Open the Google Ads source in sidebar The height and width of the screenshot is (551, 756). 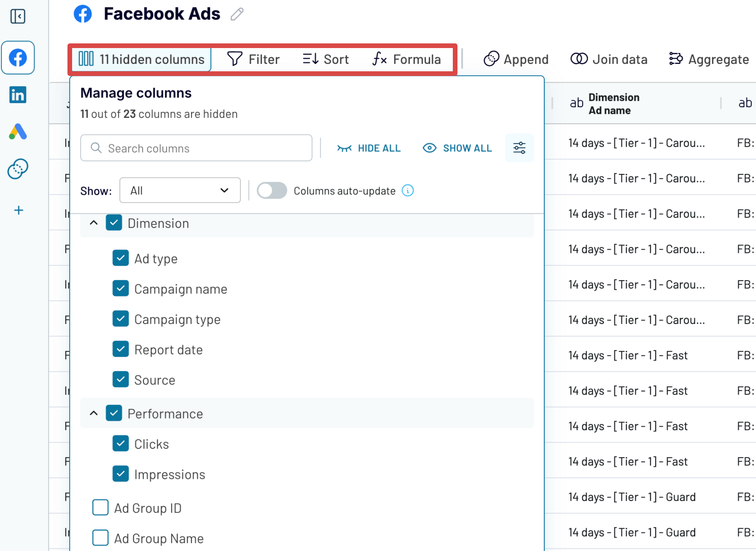[x=18, y=132]
